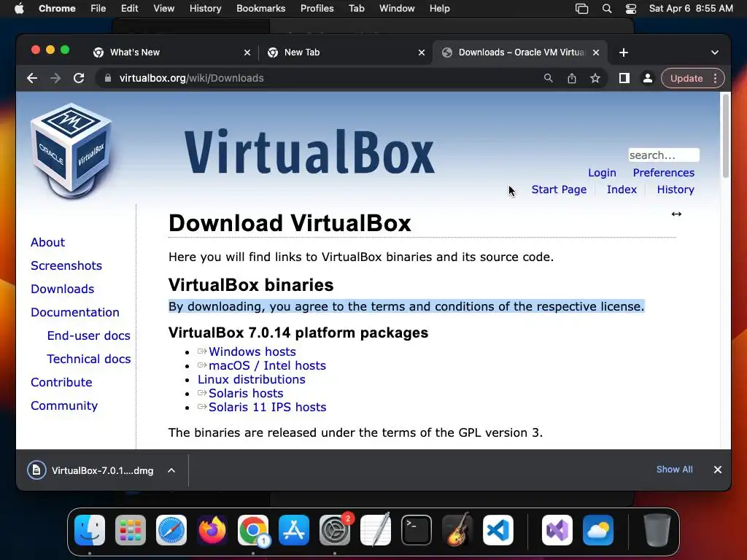Viewport: 747px width, 560px height.
Task: Open Contribute in the sidebar
Action: pyautogui.click(x=61, y=382)
